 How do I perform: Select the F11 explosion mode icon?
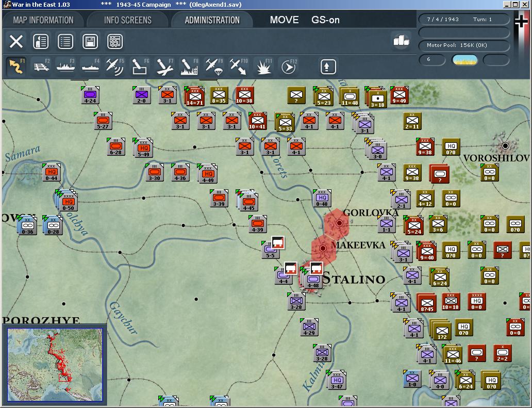[263, 66]
